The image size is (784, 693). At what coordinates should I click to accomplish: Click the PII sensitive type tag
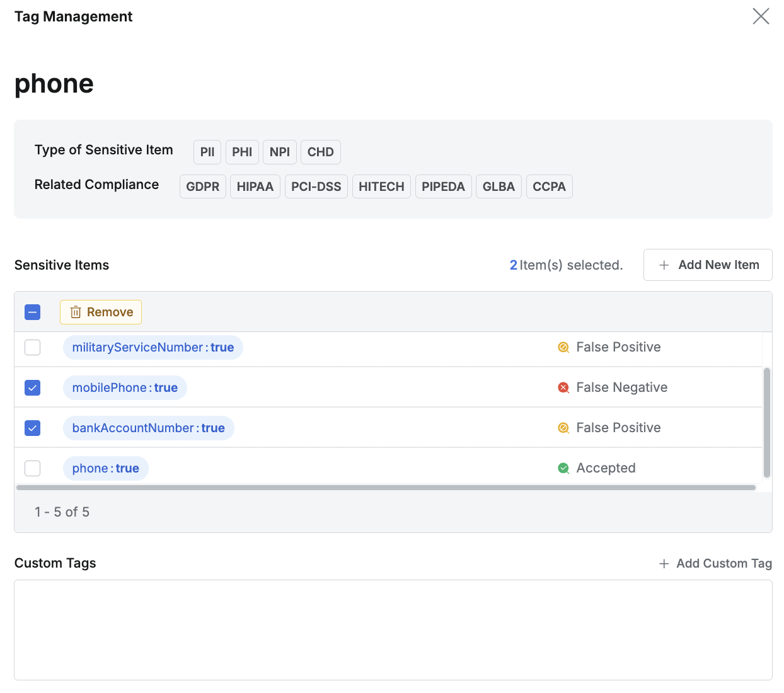click(207, 152)
